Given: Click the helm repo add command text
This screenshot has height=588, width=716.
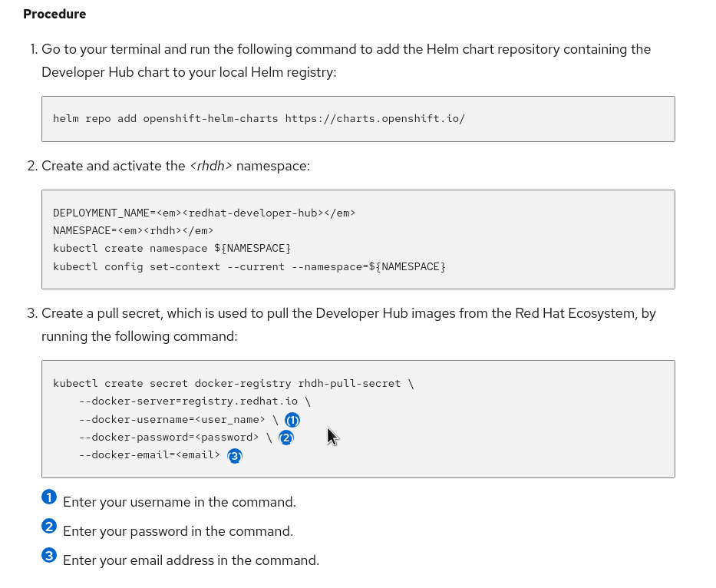Looking at the screenshot, I should [165, 119].
